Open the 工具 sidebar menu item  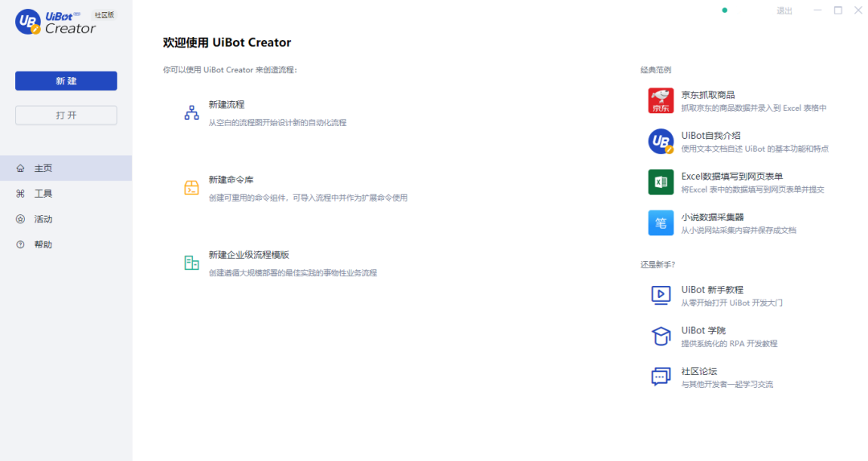coord(66,194)
